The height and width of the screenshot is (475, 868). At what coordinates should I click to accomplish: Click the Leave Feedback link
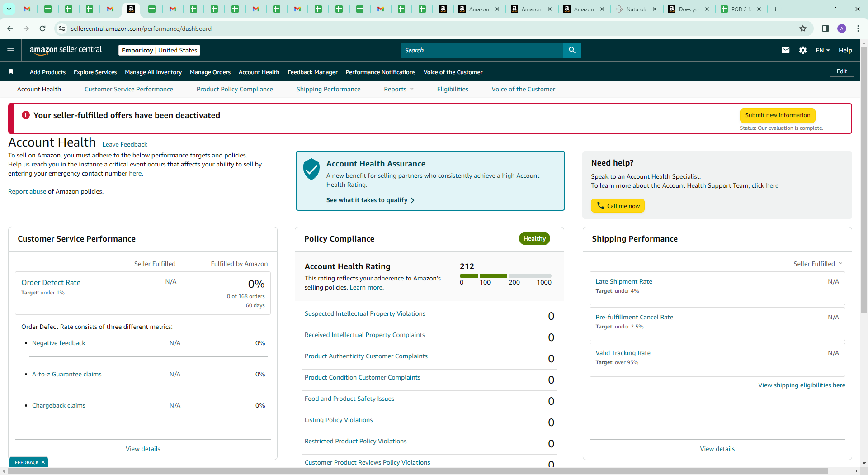[x=125, y=144]
